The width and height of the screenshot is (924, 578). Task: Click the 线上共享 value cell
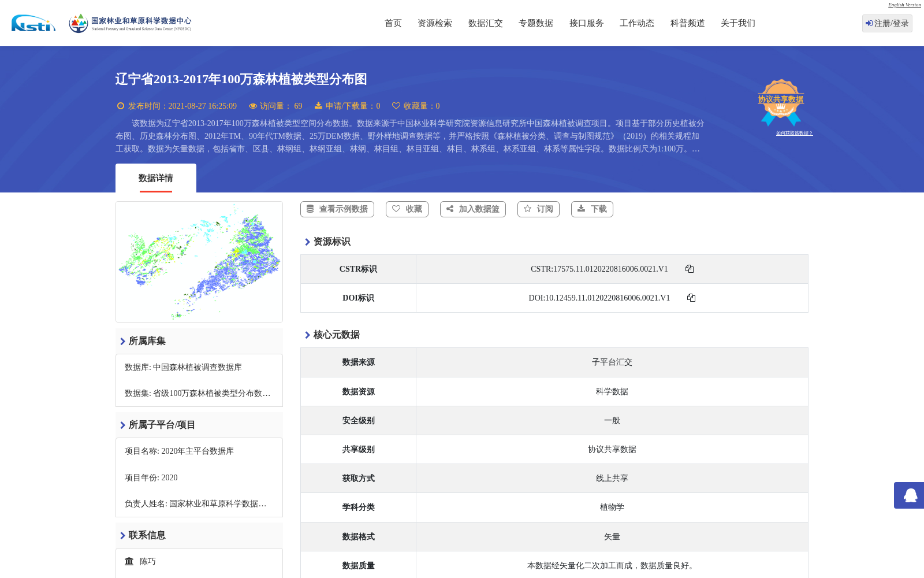coord(612,479)
